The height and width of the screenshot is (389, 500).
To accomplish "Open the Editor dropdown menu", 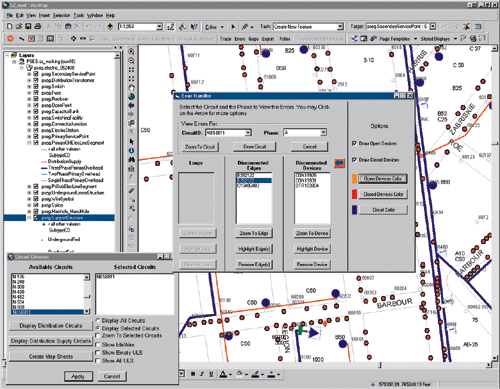I will pos(214,27).
